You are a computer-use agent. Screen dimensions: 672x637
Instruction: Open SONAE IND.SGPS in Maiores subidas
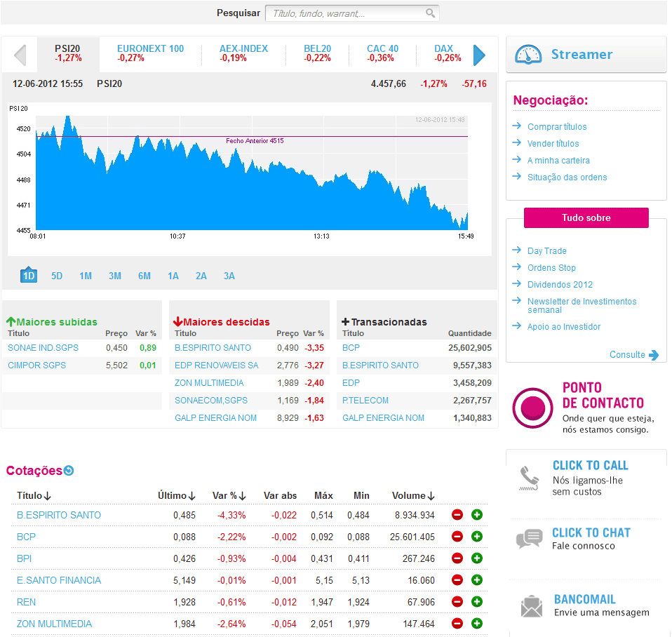(43, 348)
